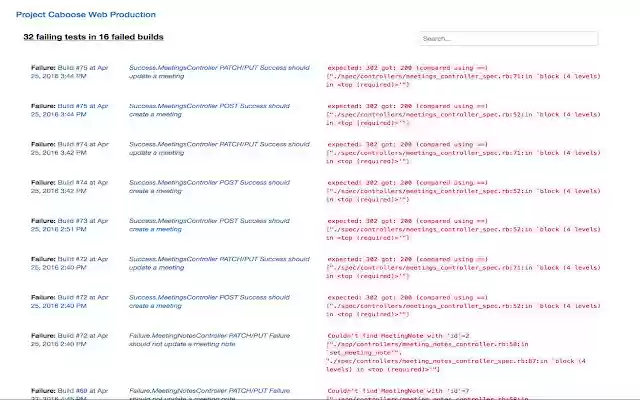Open Build #75 link beside POST create a meeting
The image size is (640, 400).
[x=70, y=110]
